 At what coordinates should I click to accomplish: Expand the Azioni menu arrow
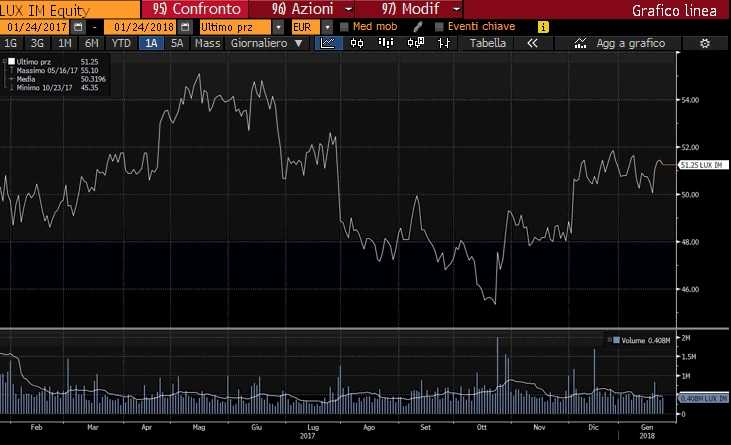[348, 9]
